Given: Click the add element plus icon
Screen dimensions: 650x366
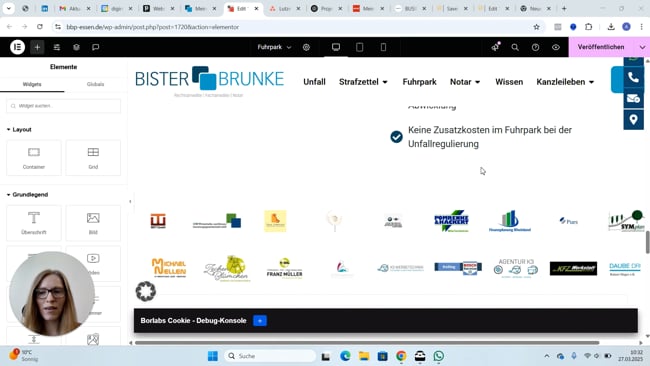Looking at the screenshot, I should tap(37, 47).
